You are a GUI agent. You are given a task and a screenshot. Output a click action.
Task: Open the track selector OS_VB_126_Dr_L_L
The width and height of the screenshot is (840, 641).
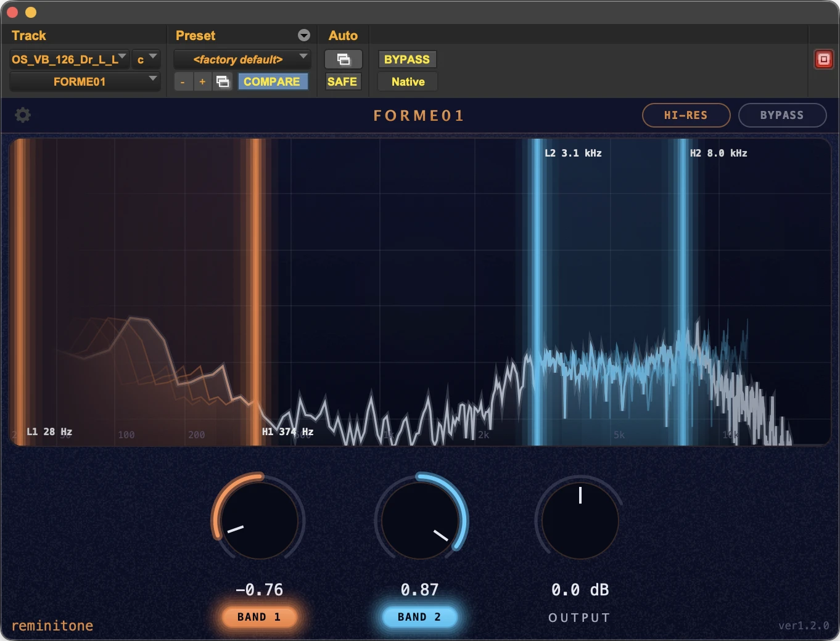pos(69,59)
